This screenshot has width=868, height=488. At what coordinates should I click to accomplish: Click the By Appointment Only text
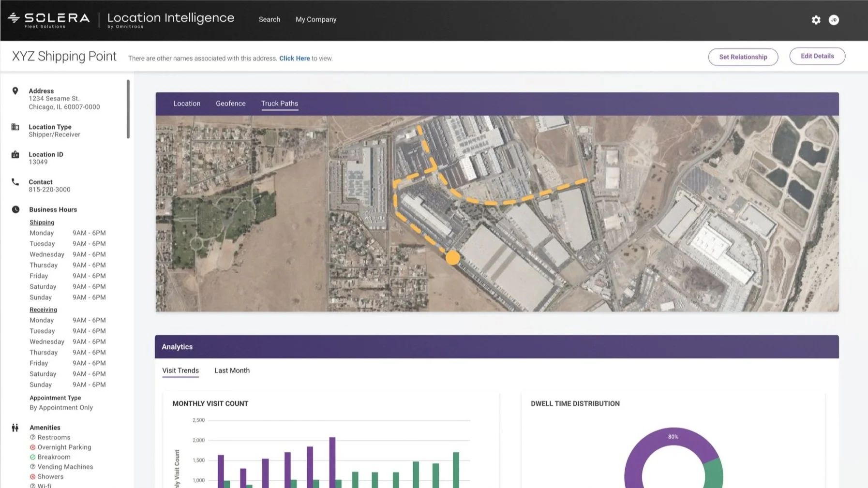coord(61,408)
